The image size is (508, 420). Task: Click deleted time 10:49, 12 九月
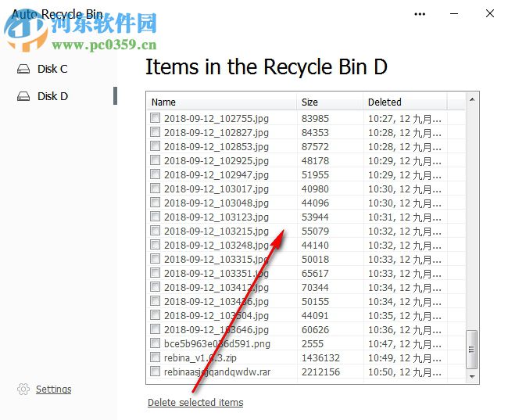tap(405, 358)
